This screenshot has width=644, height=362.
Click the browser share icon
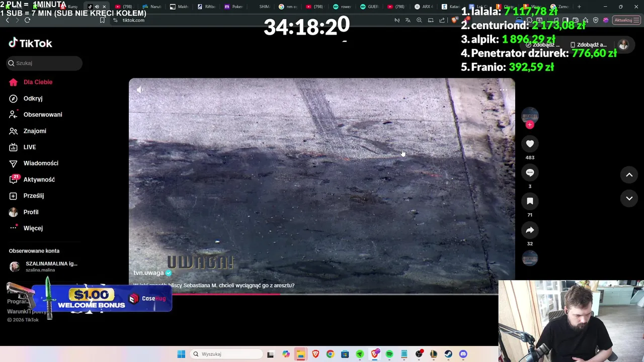coord(442,20)
